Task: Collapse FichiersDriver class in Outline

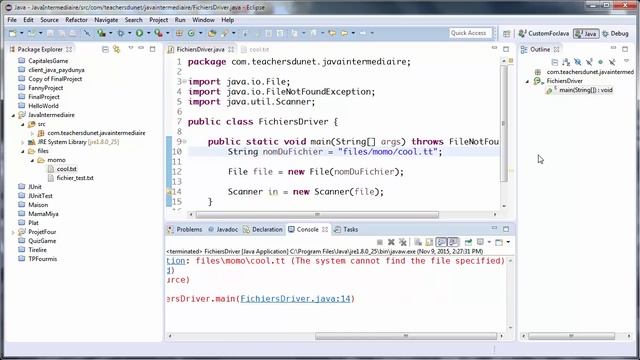Action: point(527,81)
